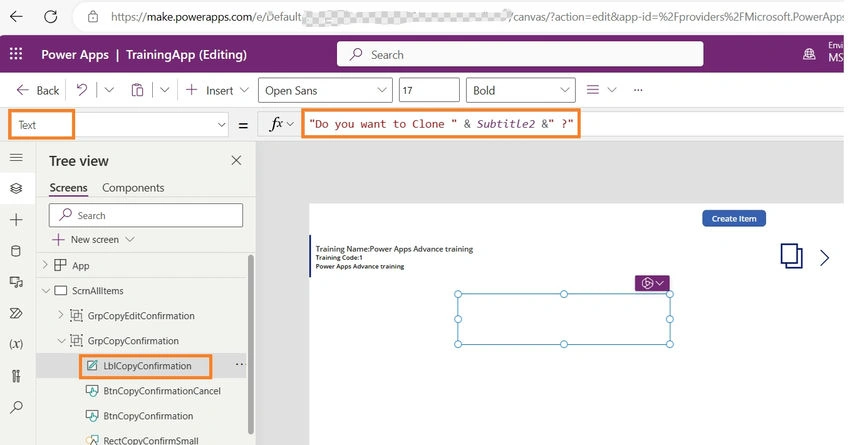Open the Power Automate icon in sidebar
This screenshot has width=850, height=445.
point(16,313)
